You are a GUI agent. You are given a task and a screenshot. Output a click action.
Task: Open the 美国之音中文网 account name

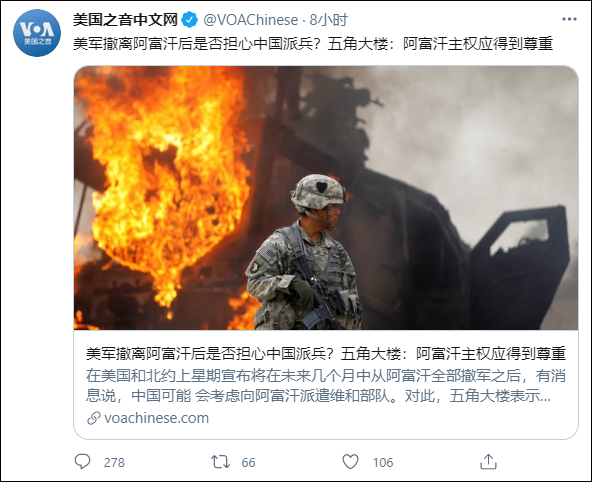[125, 20]
